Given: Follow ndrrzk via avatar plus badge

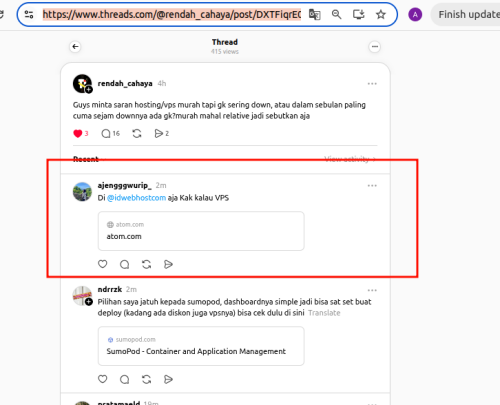Looking at the screenshot, I should click(89, 302).
